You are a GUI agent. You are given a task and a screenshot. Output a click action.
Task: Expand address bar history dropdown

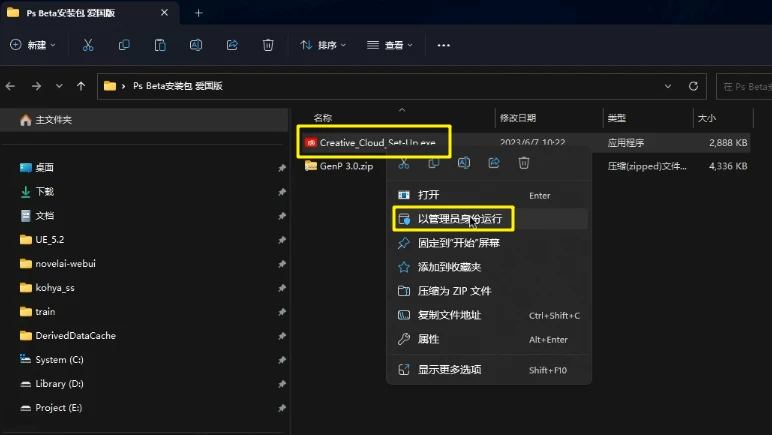[668, 86]
